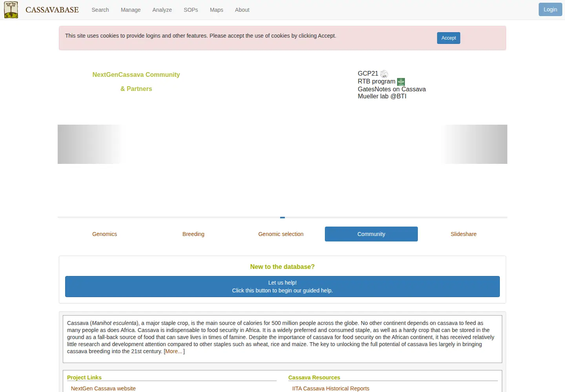Start guided help with Let us help button

(282, 287)
